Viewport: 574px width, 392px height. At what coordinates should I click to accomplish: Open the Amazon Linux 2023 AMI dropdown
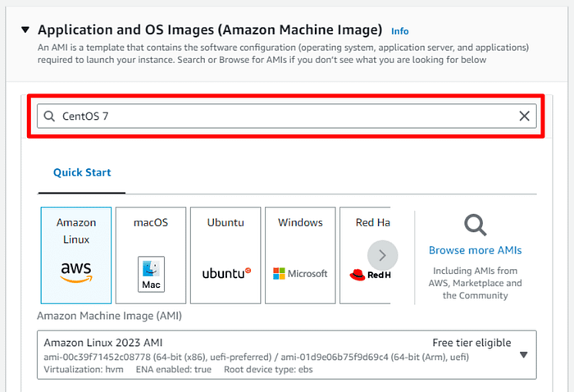287,354
